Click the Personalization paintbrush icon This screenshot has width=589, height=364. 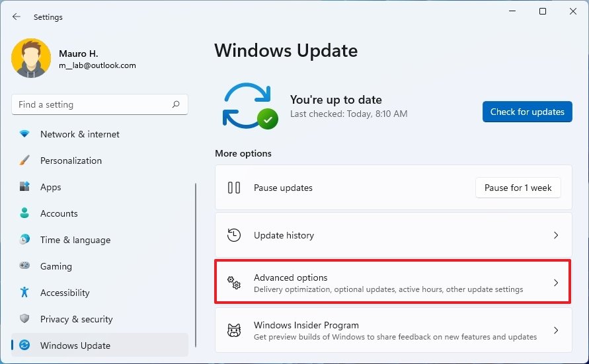[24, 161]
